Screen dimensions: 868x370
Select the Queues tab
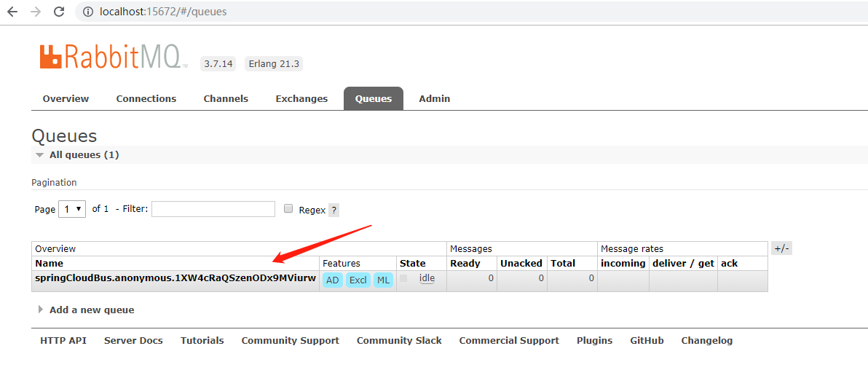coord(374,98)
